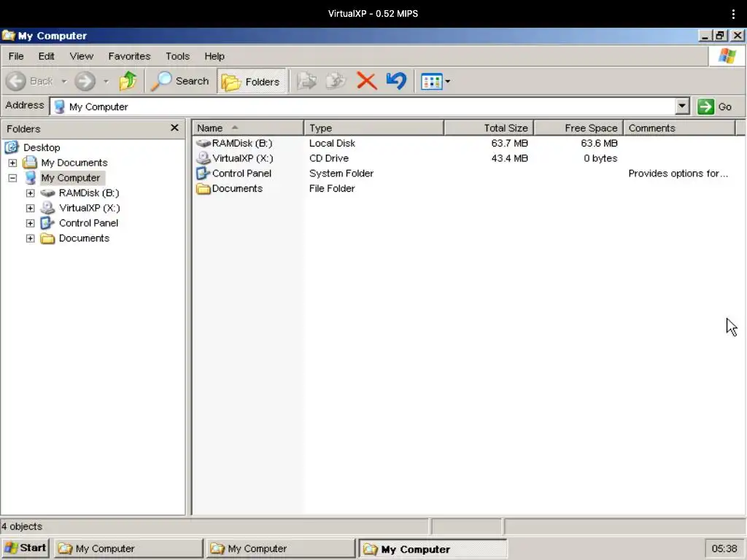Viewport: 747px width, 560px height.
Task: Open the VirtualXP three-dot overflow menu
Action: 733,14
